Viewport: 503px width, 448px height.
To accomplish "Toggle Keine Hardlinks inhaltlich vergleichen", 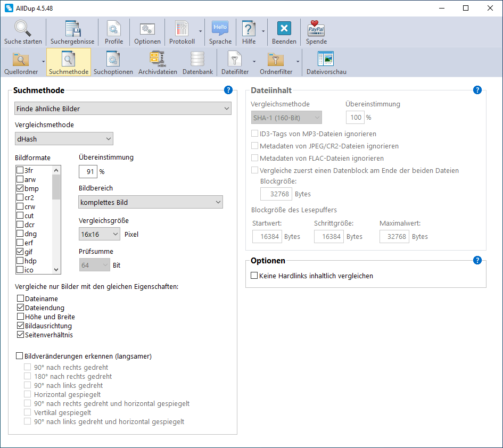I will click(254, 276).
